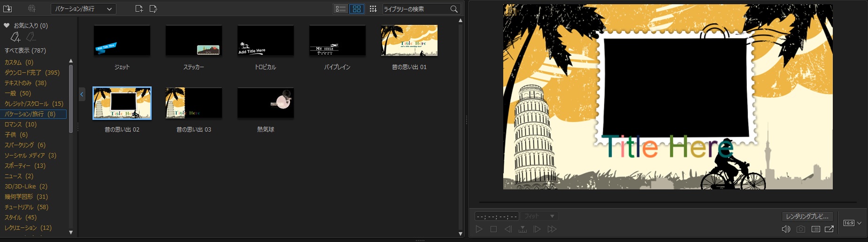Undock the preview window icon
This screenshot has height=242, width=868.
click(830, 229)
